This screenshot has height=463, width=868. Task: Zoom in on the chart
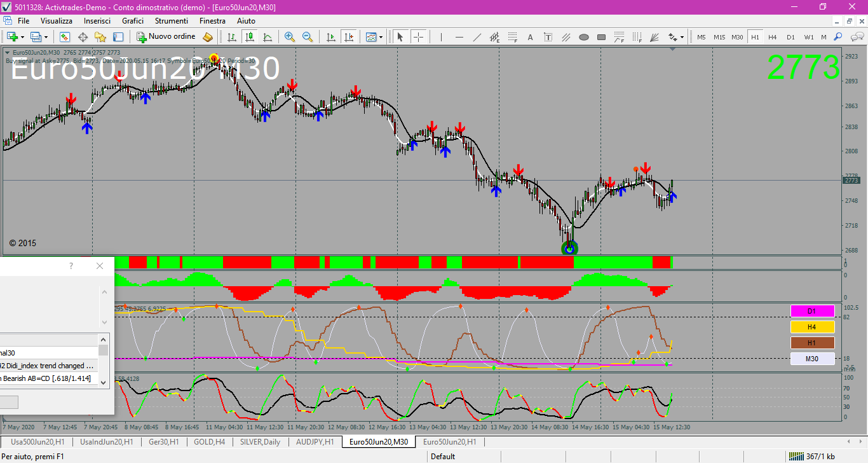[x=290, y=37]
